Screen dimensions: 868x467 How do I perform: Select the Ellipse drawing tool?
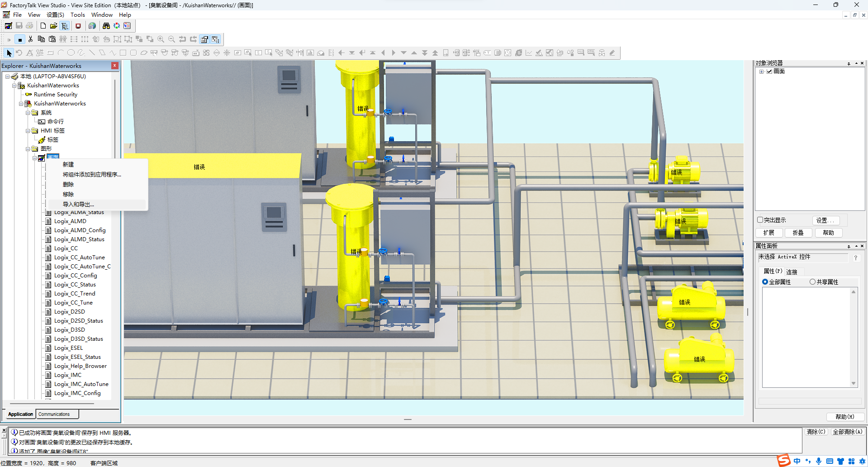(x=71, y=53)
